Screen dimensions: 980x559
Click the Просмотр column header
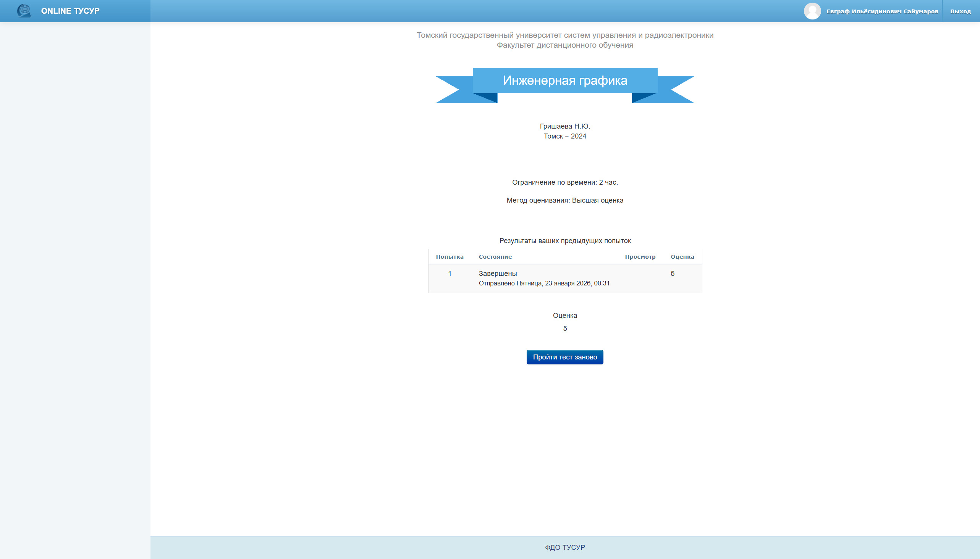click(x=640, y=257)
